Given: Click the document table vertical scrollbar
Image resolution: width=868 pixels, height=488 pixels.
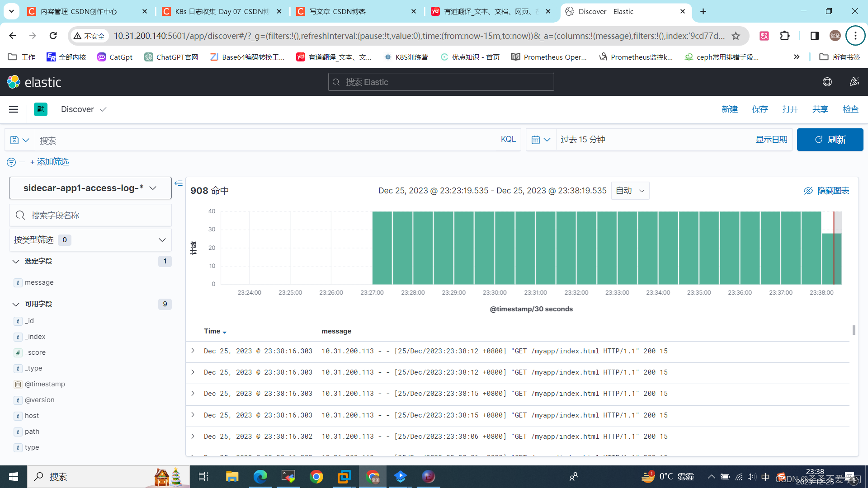Looking at the screenshot, I should 854,330.
